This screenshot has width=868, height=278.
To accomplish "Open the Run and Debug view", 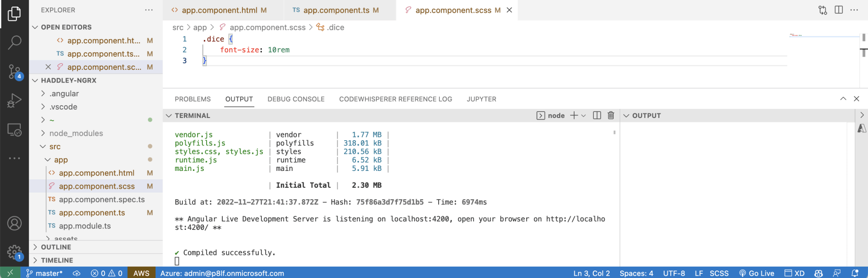I will pos(14,101).
